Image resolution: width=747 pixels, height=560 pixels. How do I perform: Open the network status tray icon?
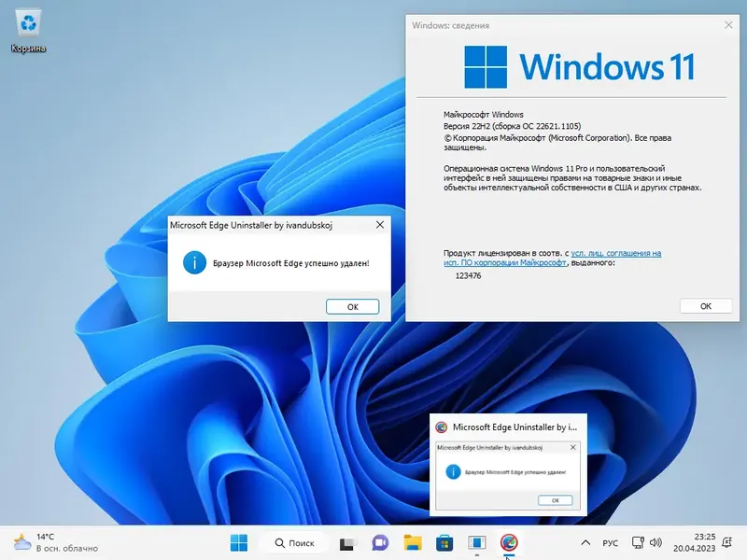pos(638,542)
